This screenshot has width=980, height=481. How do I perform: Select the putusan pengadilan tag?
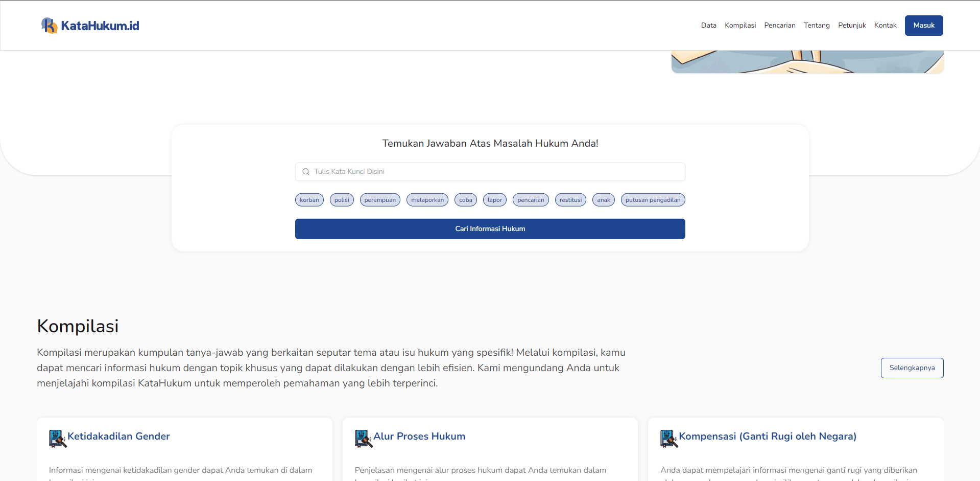point(653,200)
